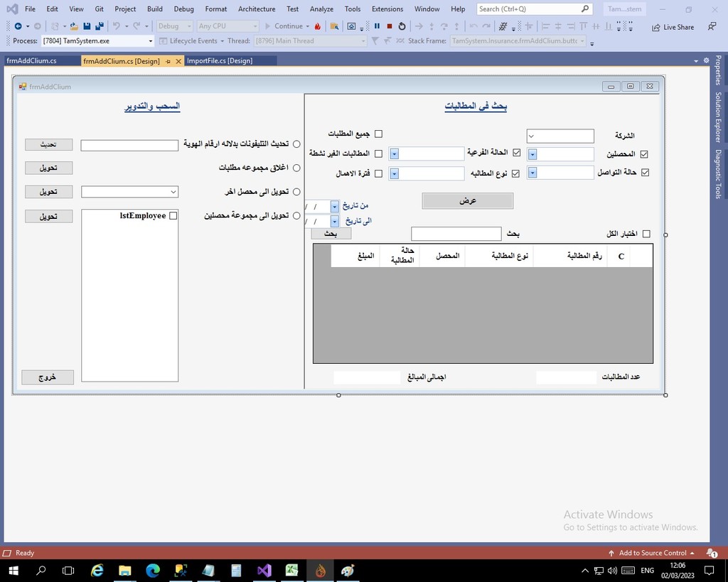This screenshot has height=582, width=728.
Task: Open the Format menu
Action: (x=216, y=9)
